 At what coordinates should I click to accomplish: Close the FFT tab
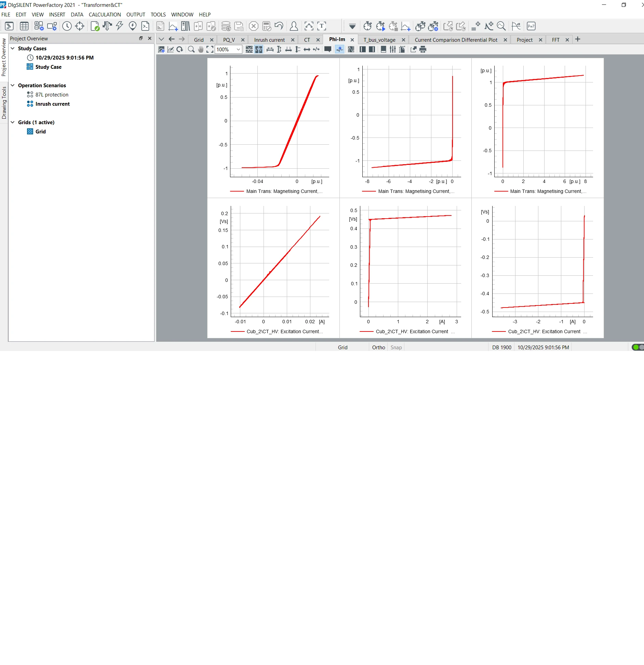click(567, 40)
